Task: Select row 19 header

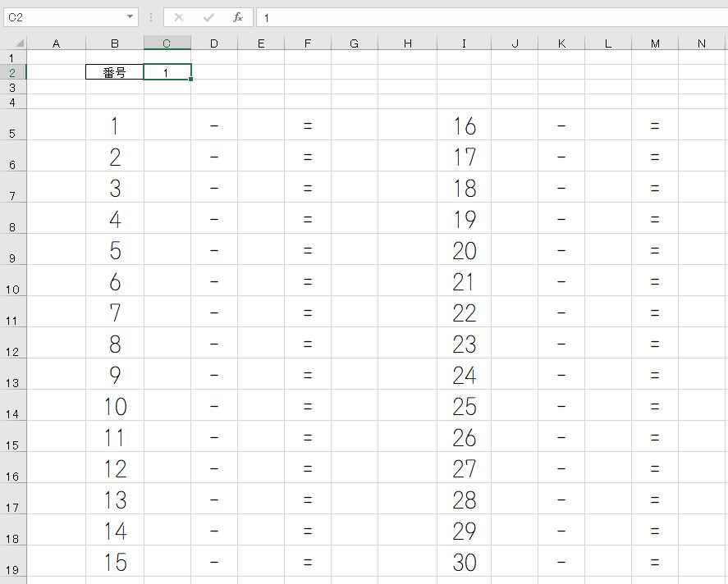Action: pos(13,561)
